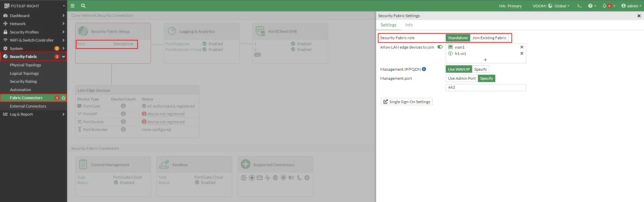Click the phone connector icon
The height and width of the screenshot is (202, 644).
pyautogui.click(x=299, y=178)
